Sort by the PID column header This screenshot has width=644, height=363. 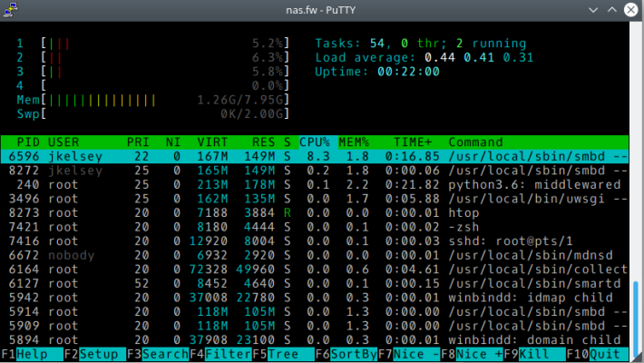(x=28, y=142)
